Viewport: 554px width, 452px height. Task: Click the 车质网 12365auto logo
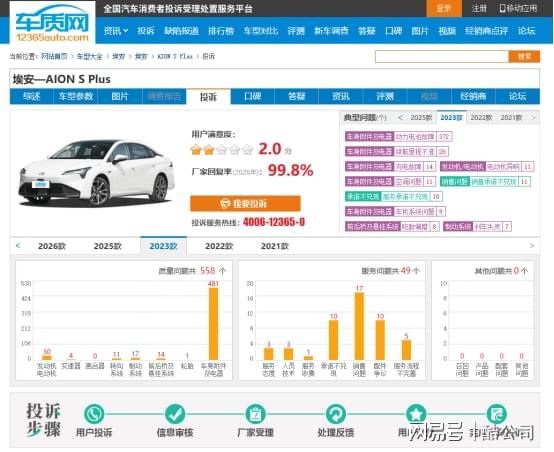[x=52, y=23]
